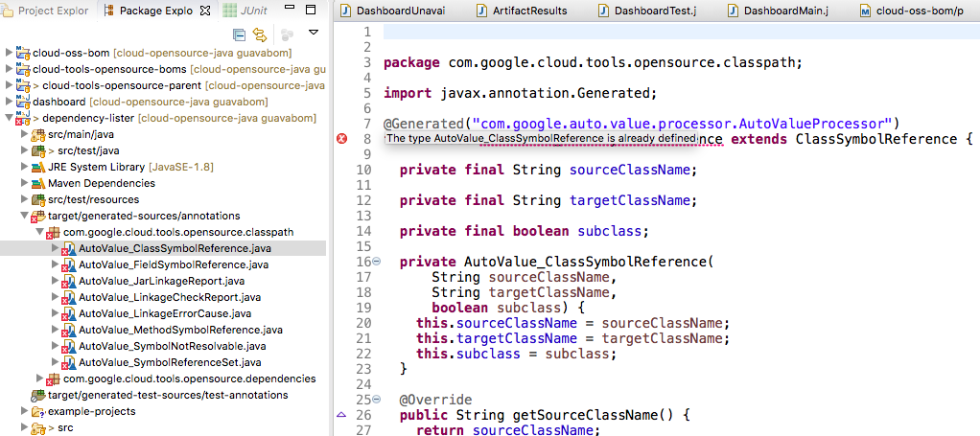Click the JUnit tab icon

coord(229,10)
